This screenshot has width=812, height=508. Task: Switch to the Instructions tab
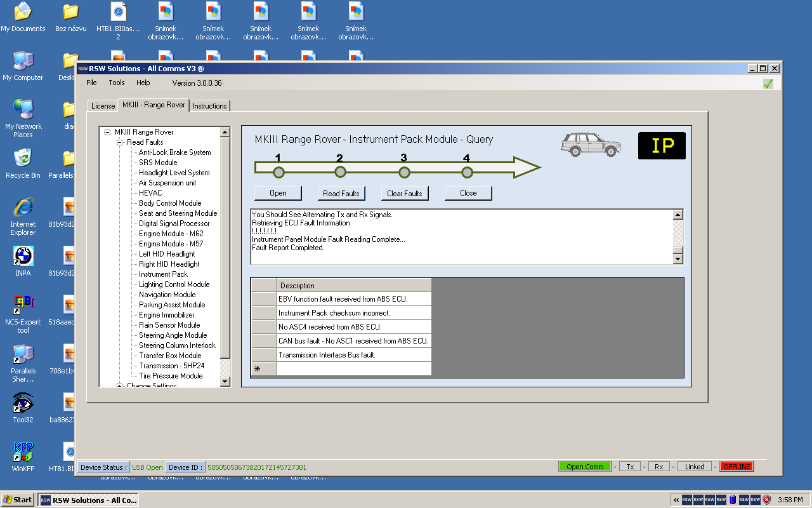click(209, 106)
